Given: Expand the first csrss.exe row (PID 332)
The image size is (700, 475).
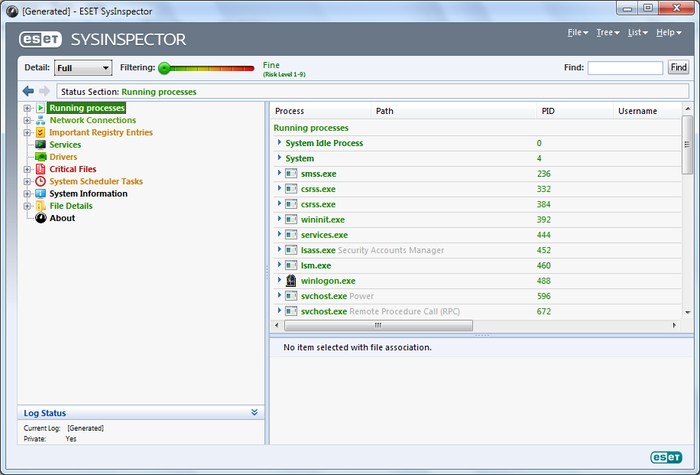Looking at the screenshot, I should click(x=279, y=188).
